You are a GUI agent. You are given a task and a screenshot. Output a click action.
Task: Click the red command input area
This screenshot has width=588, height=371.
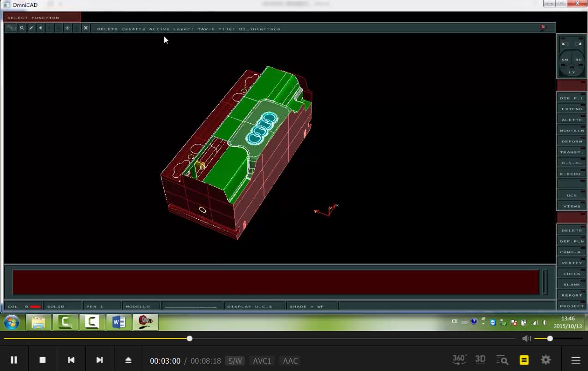[x=276, y=282]
